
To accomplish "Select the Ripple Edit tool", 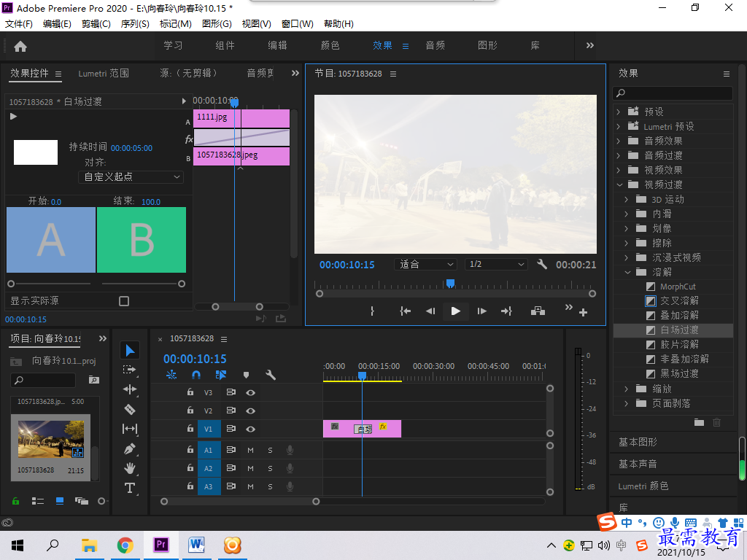I will [x=130, y=389].
